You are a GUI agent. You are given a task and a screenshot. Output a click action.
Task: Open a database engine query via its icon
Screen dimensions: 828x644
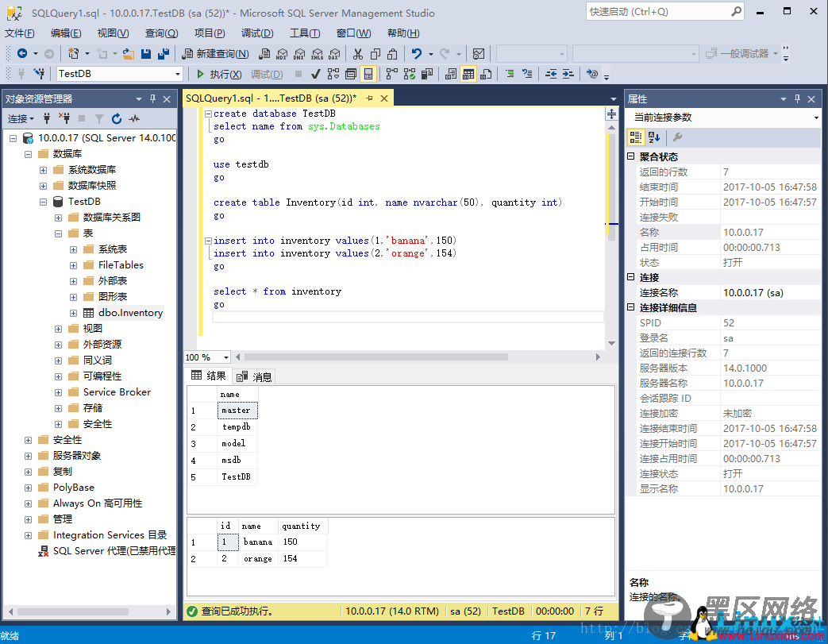point(264,53)
